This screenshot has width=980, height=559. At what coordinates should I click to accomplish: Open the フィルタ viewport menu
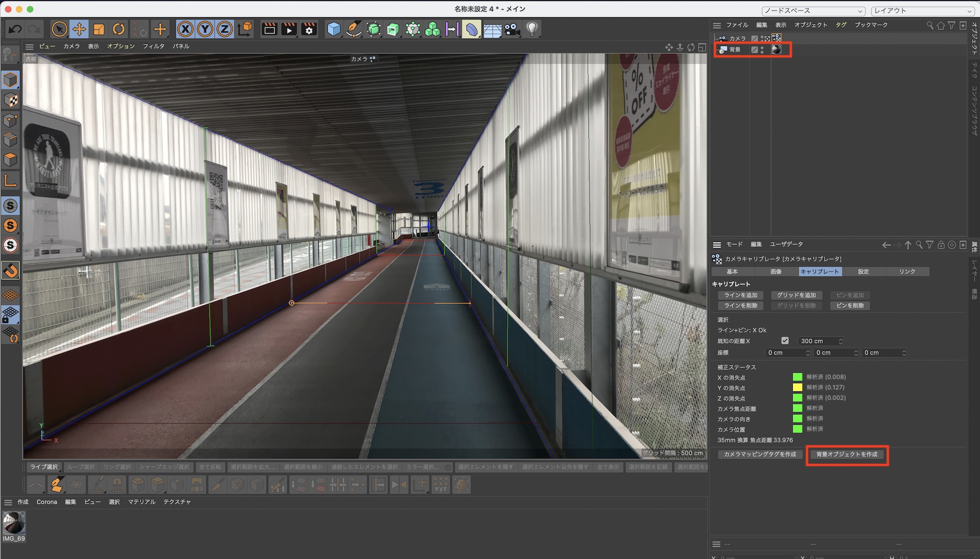(x=153, y=46)
